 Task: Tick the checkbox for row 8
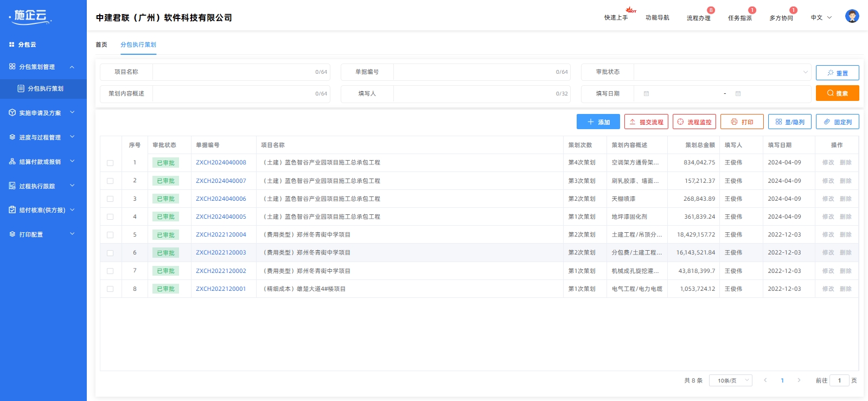click(x=110, y=289)
